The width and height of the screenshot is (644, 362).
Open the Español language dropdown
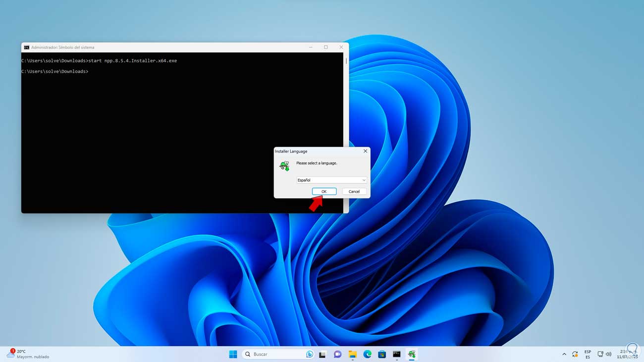pos(331,180)
